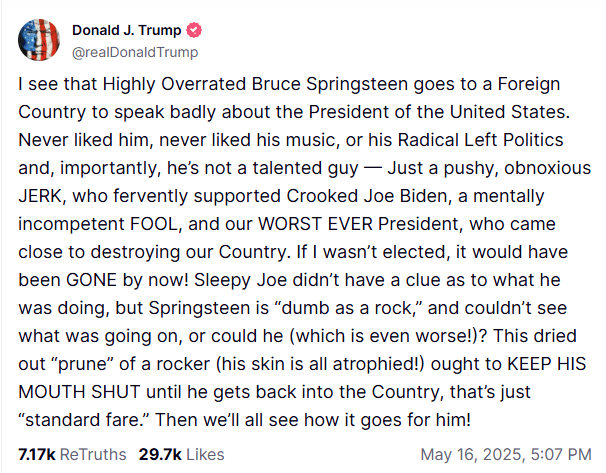This screenshot has height=473, width=606.
Task: View the 7.17k ReTruths count
Action: tap(37, 454)
